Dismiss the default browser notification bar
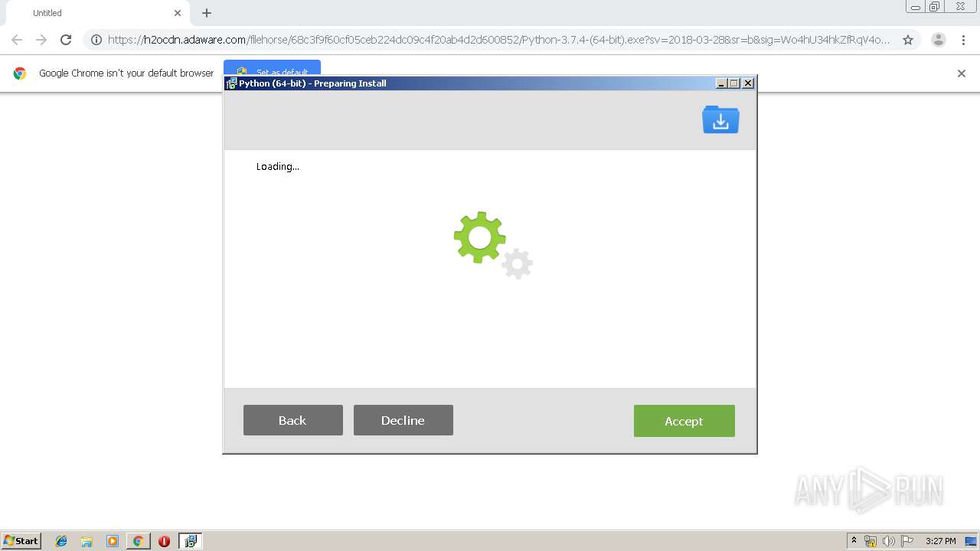This screenshot has width=980, height=551. pos(962,73)
